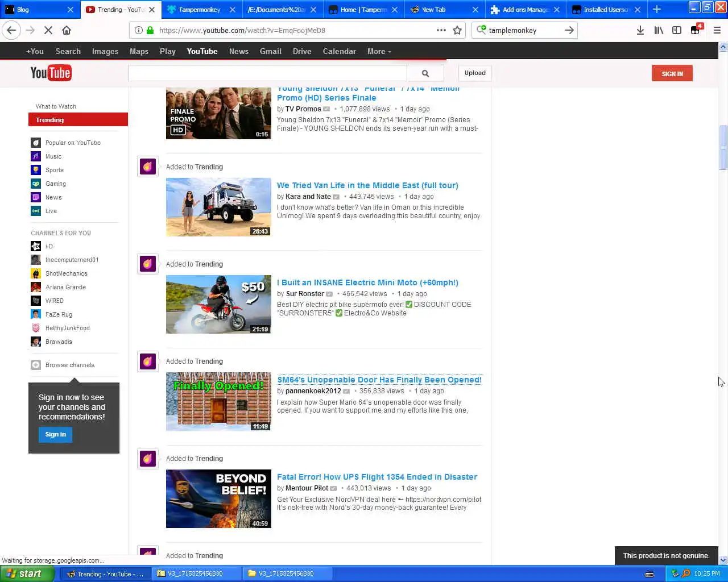The height and width of the screenshot is (582, 728).
Task: Click the blue Sign in button in sidebar
Action: (56, 434)
